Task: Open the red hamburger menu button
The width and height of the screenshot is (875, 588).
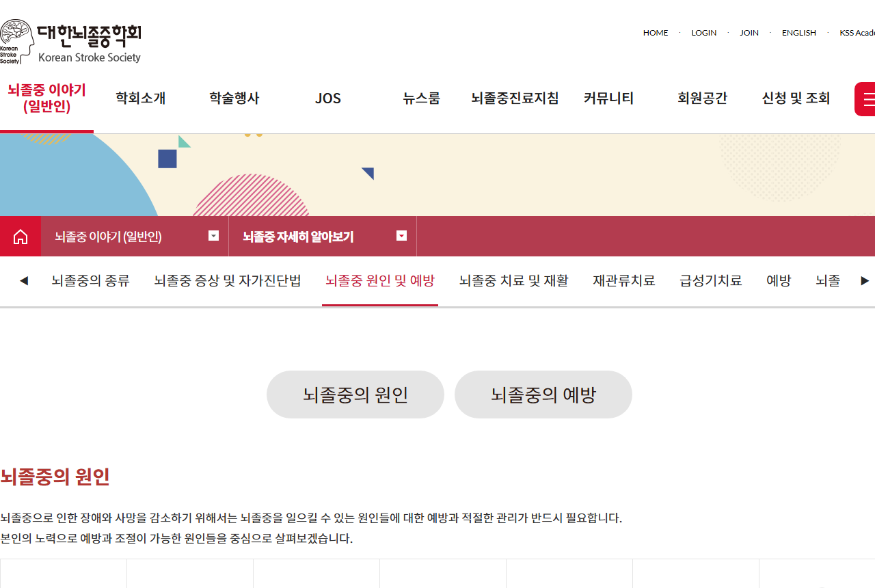Action: (x=865, y=99)
